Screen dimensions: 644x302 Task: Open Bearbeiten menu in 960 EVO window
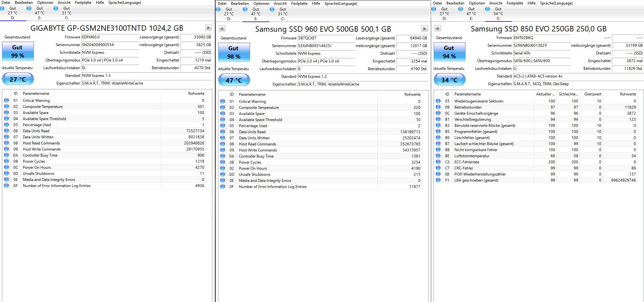pos(240,4)
